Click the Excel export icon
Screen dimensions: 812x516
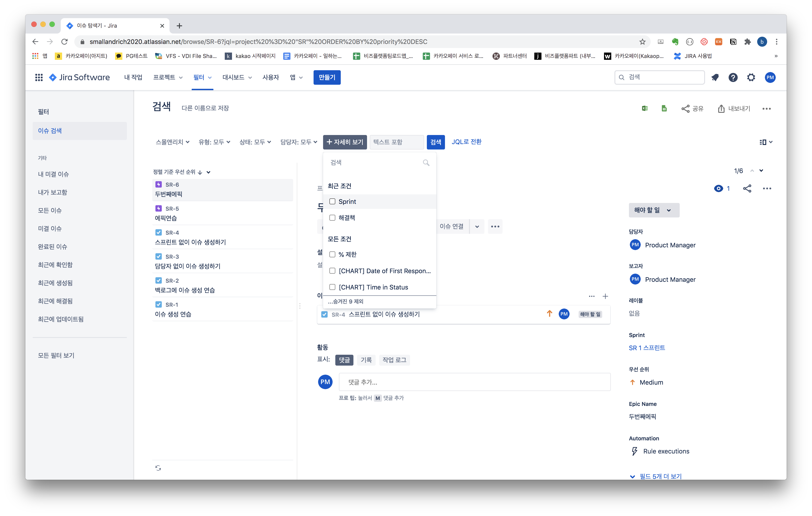[x=644, y=109]
